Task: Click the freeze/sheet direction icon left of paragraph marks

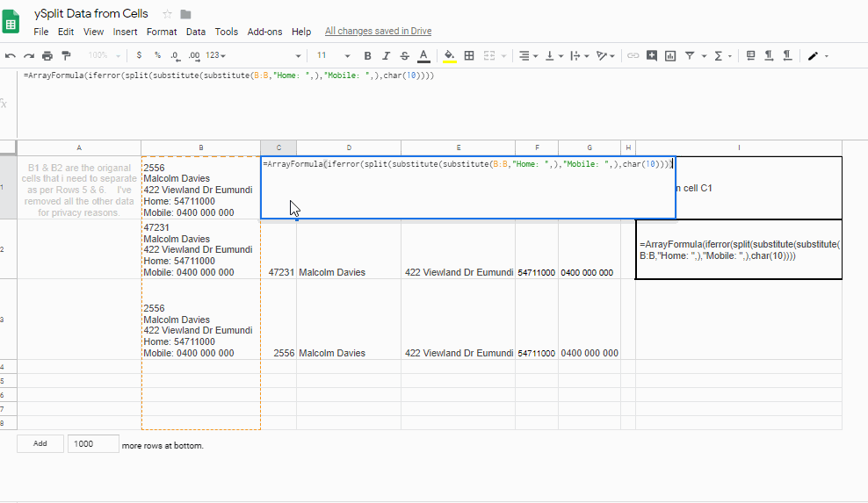Action: tap(750, 55)
